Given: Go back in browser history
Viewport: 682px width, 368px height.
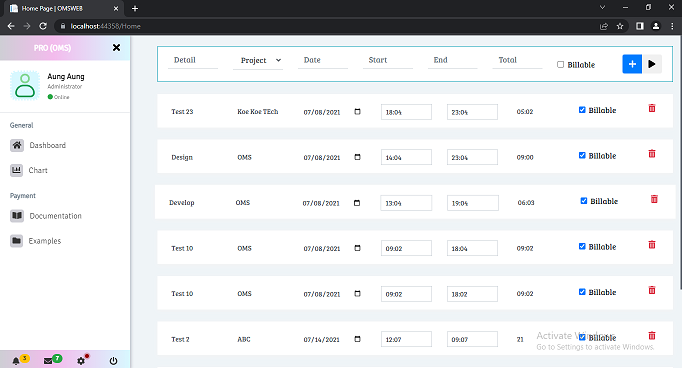Looking at the screenshot, I should pyautogui.click(x=11, y=26).
